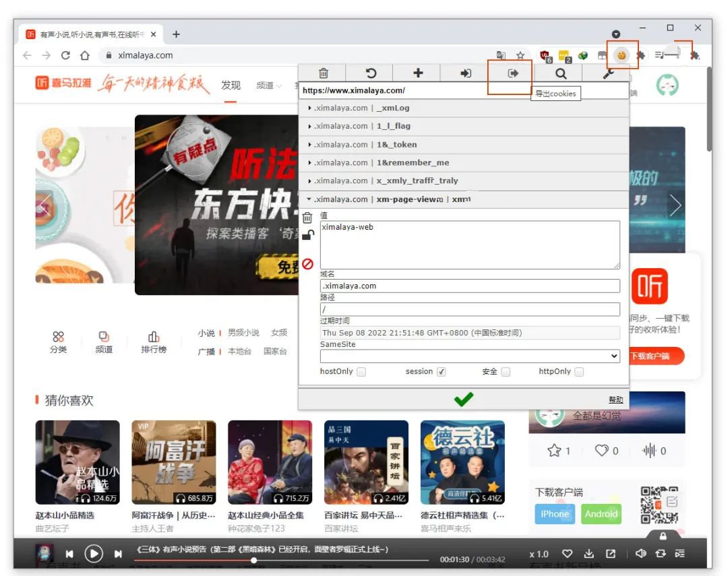The height and width of the screenshot is (576, 728).
Task: Expand the x_xmly_traffic cookie row
Action: tap(463, 181)
